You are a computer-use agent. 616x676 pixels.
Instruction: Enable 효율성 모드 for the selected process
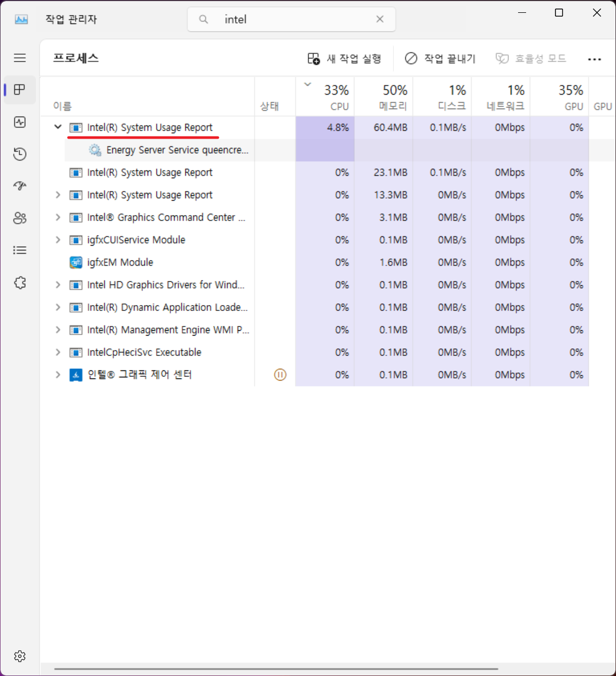530,58
